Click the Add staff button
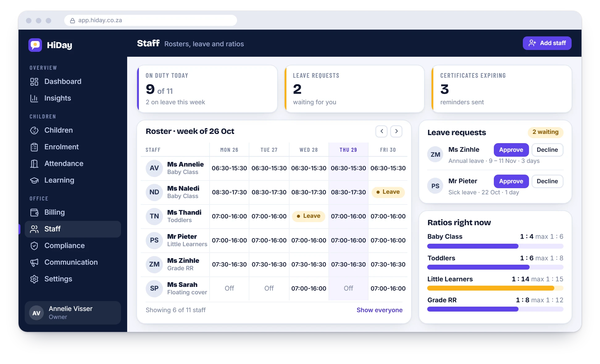The height and width of the screenshot is (364, 600). (x=547, y=43)
